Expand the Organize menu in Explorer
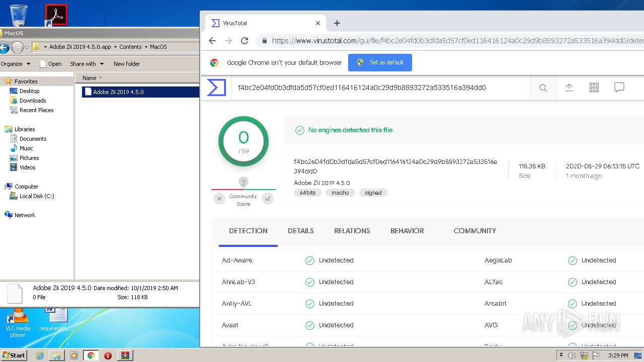The height and width of the screenshot is (362, 644). click(x=15, y=64)
